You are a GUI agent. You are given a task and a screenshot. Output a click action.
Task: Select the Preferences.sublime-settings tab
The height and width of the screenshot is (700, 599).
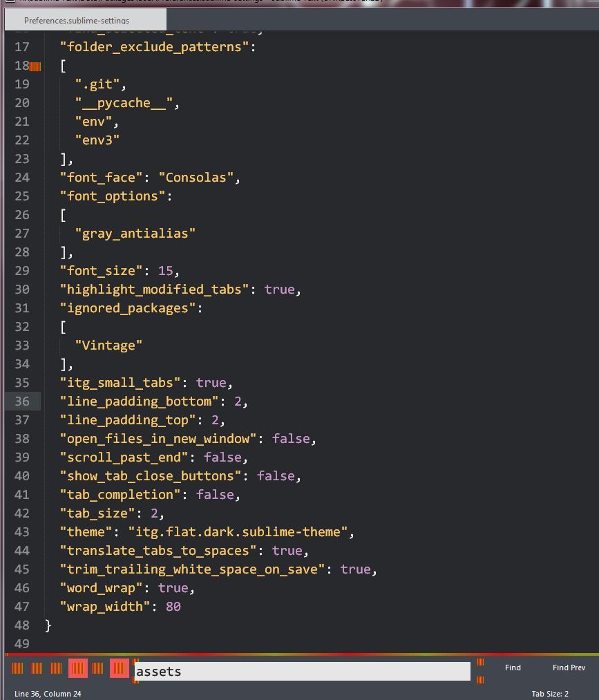pos(76,21)
